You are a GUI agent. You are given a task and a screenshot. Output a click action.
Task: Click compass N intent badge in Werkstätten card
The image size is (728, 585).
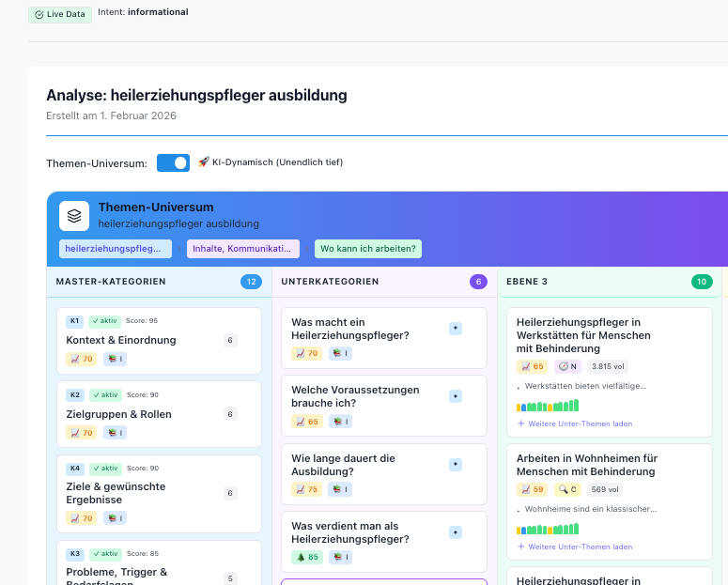pyautogui.click(x=567, y=367)
